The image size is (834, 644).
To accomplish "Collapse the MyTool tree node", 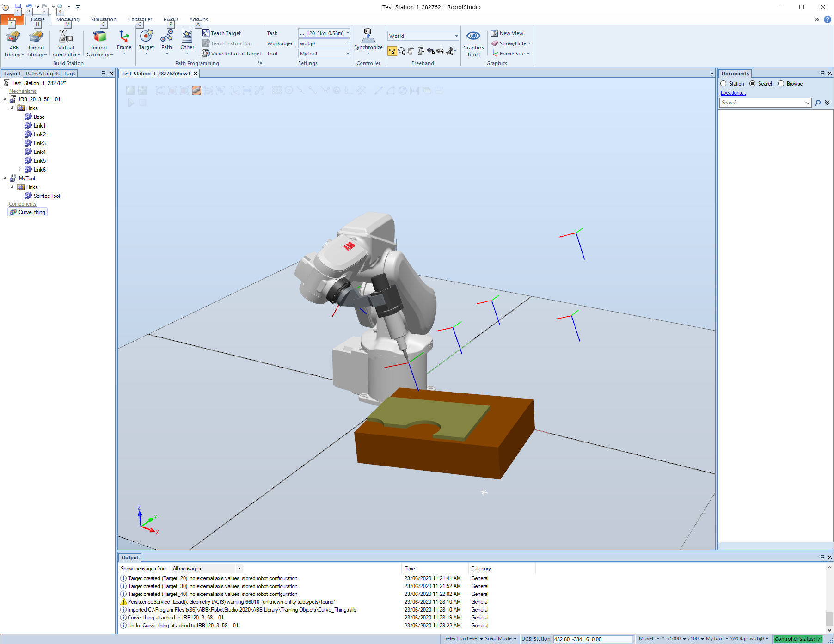I will pos(5,178).
